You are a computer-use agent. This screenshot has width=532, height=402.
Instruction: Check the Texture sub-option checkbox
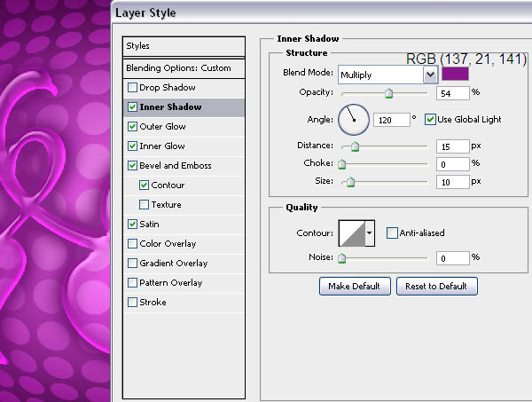144,205
